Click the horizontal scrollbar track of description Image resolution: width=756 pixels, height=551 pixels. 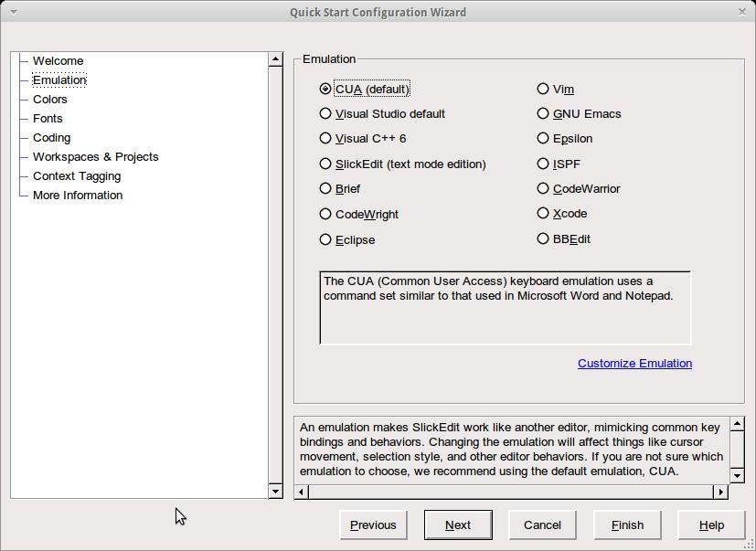512,492
